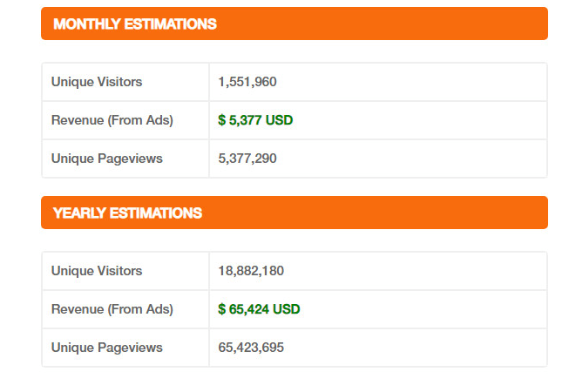This screenshot has width=569, height=392.
Task: Click the dollar sign in monthly revenue
Action: (221, 120)
